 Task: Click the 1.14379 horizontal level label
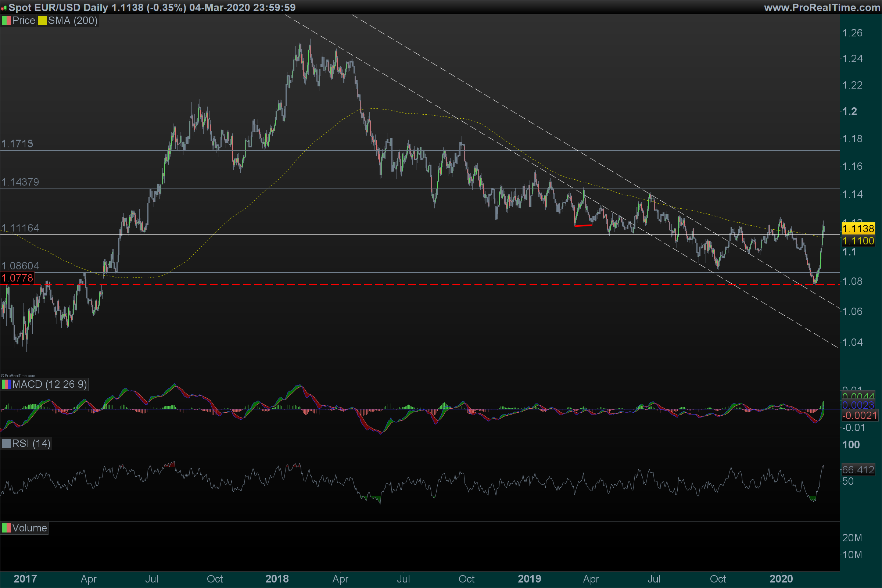pyautogui.click(x=20, y=182)
